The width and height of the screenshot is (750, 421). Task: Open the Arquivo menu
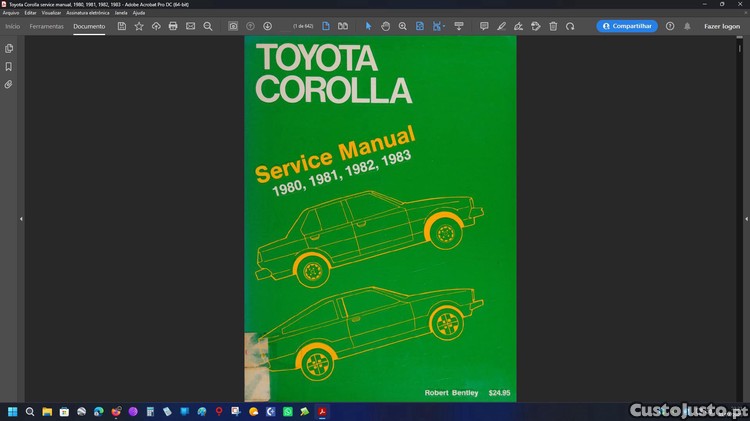(11, 13)
